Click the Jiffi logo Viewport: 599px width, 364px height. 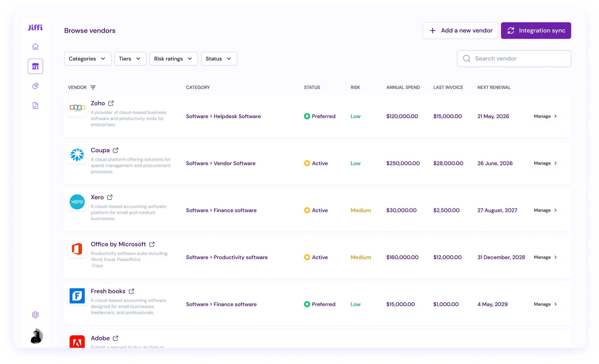pyautogui.click(x=35, y=28)
